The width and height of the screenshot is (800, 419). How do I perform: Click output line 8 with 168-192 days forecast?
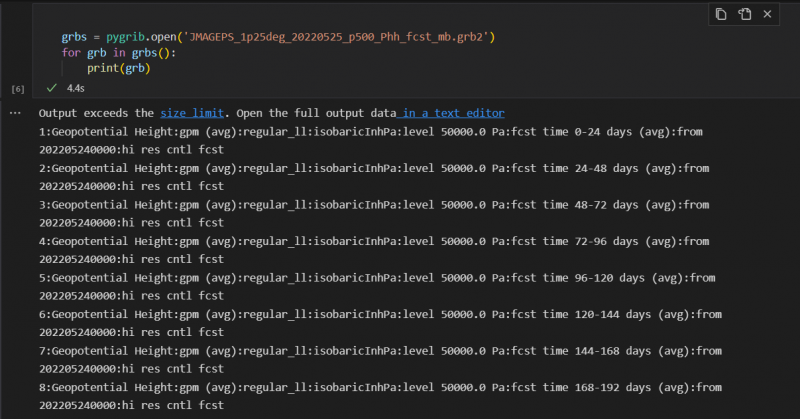point(378,387)
